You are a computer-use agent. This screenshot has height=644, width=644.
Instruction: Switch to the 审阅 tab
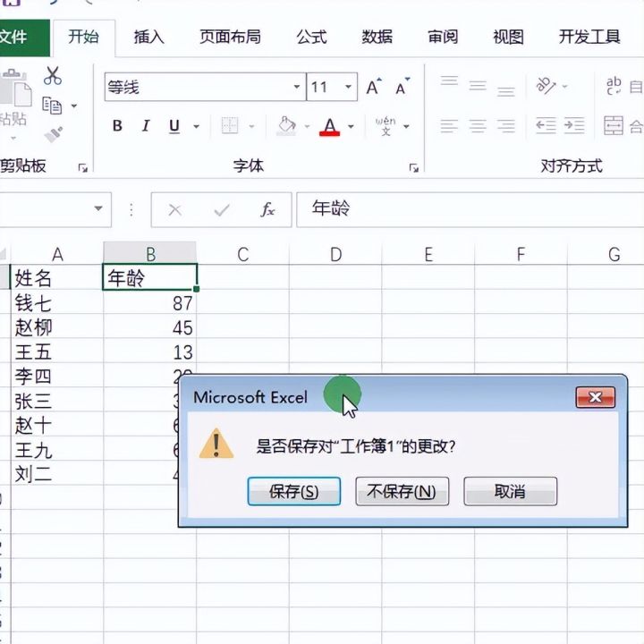click(x=443, y=38)
